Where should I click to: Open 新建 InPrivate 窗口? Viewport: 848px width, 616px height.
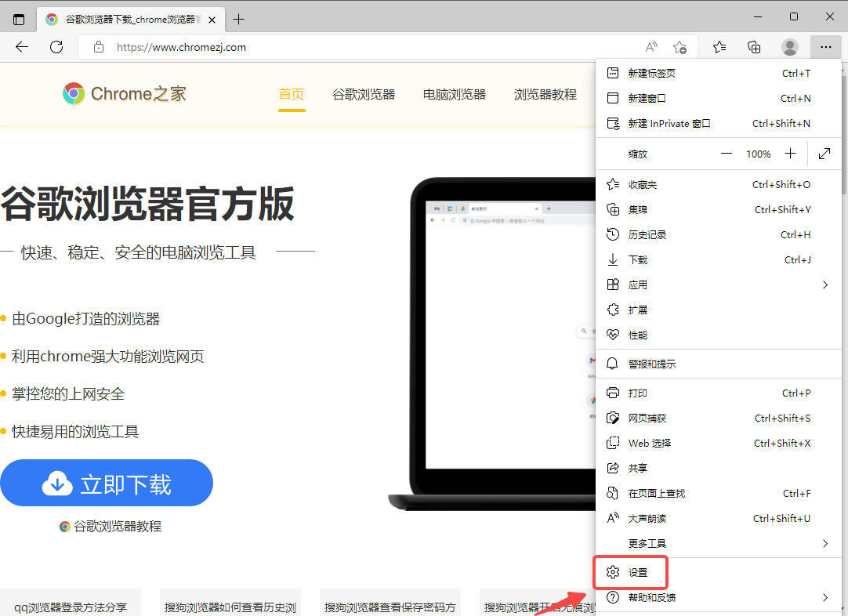pos(718,123)
